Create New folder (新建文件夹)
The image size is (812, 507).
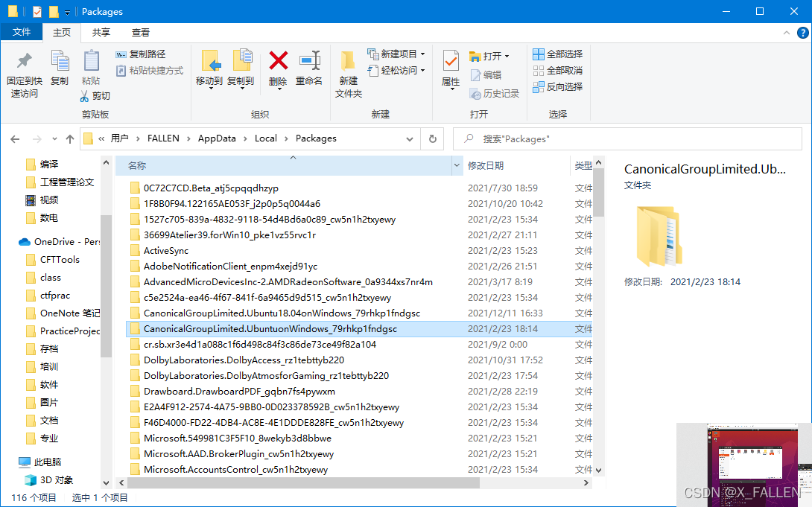coord(348,74)
